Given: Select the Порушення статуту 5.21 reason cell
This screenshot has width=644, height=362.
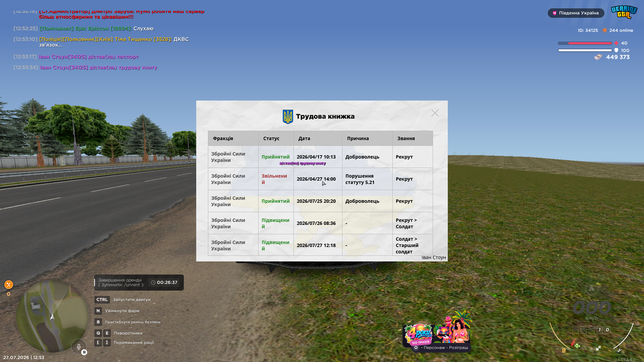Looking at the screenshot, I should pos(367,179).
